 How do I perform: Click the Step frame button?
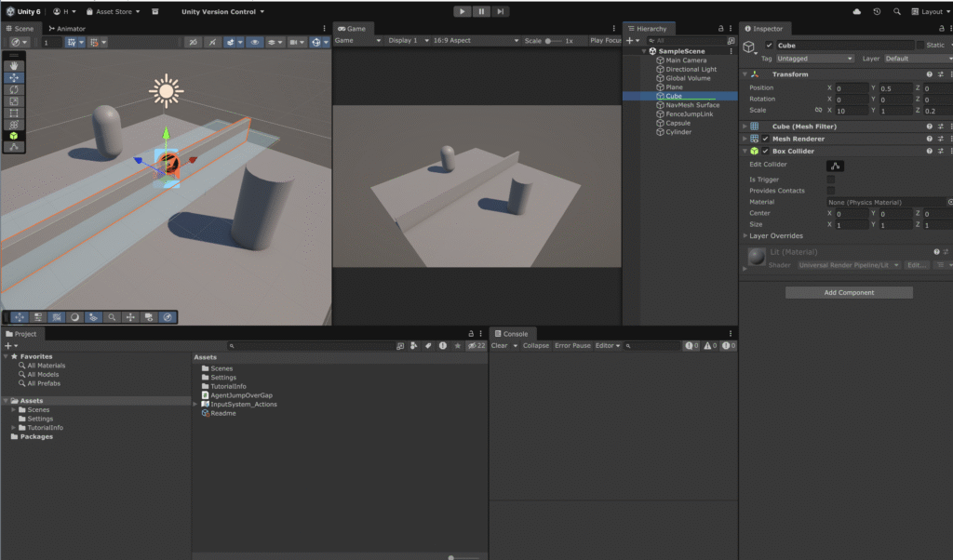coord(502,11)
